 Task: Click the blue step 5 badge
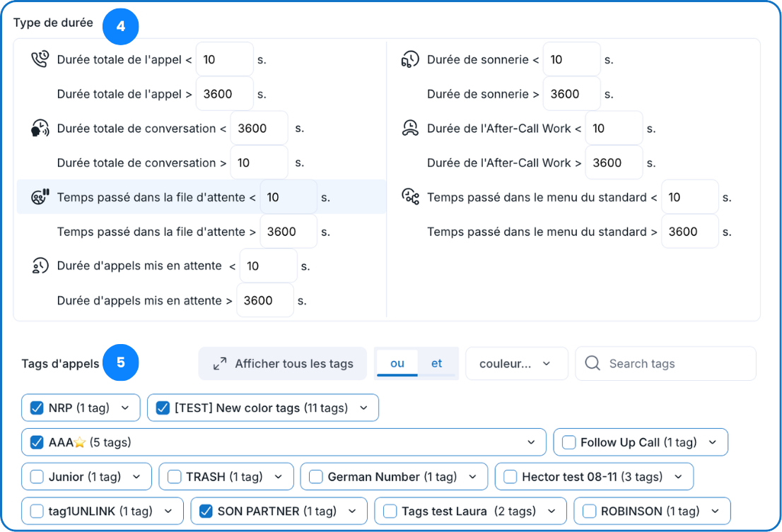pos(121,362)
